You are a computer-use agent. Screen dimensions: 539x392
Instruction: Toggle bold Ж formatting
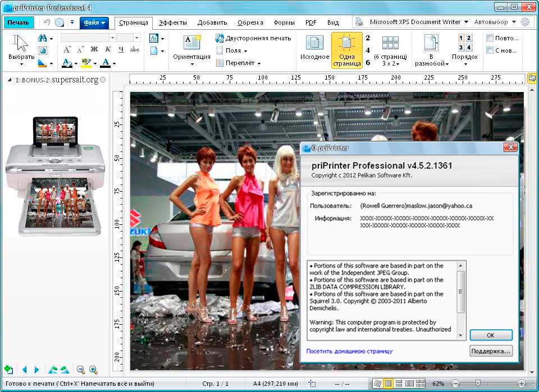coord(94,50)
